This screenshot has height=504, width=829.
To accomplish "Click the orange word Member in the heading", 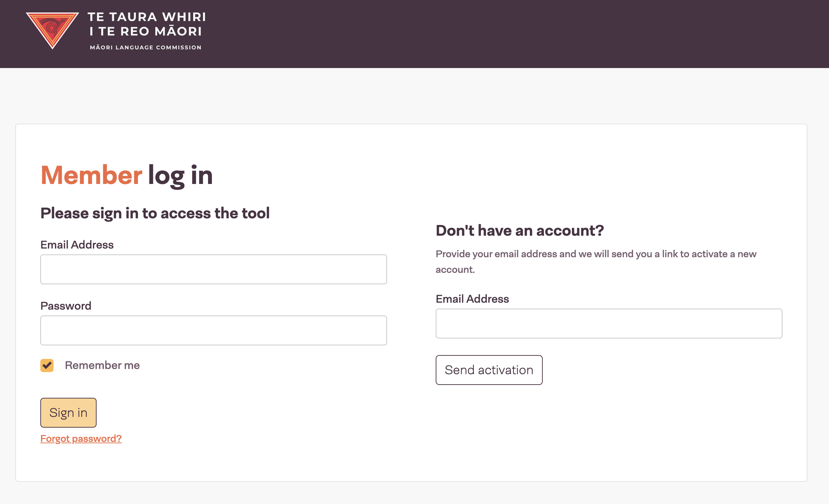I will [91, 175].
